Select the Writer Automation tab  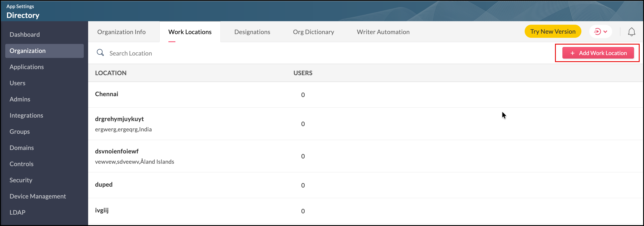pyautogui.click(x=383, y=32)
